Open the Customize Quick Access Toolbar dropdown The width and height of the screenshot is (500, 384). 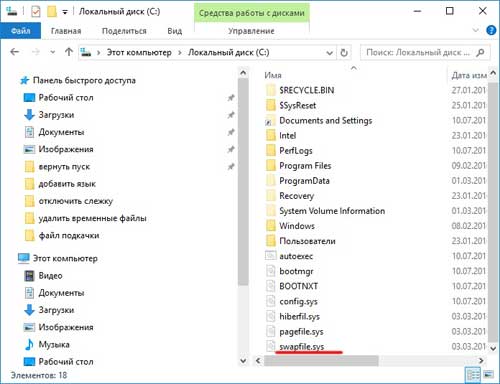(65, 12)
